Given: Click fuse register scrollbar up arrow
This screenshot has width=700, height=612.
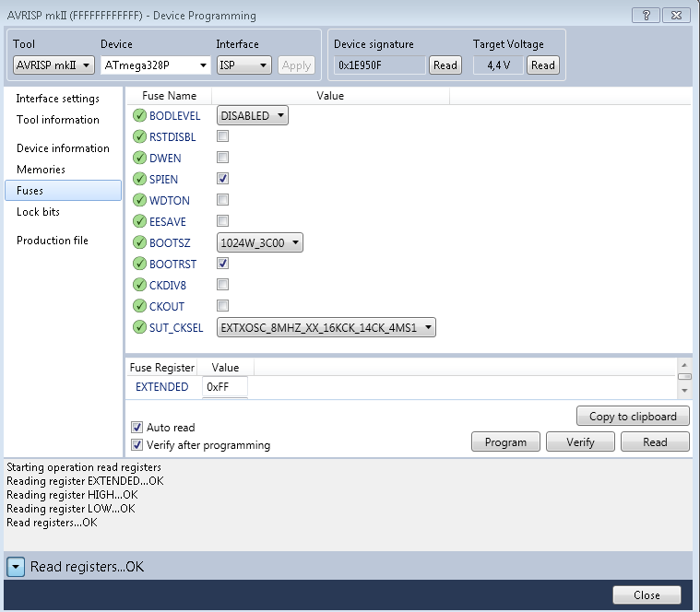Looking at the screenshot, I should 684,365.
